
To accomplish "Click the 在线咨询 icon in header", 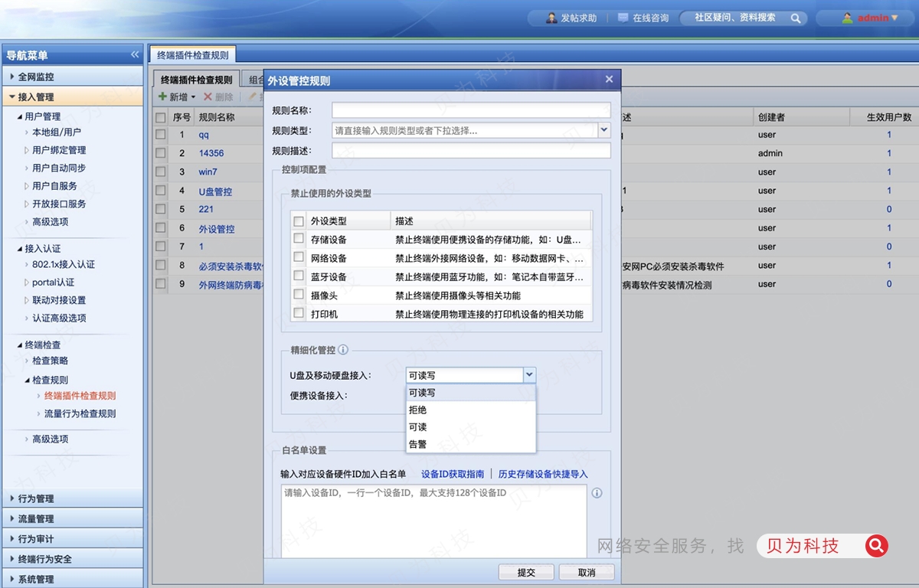I will 623,18.
